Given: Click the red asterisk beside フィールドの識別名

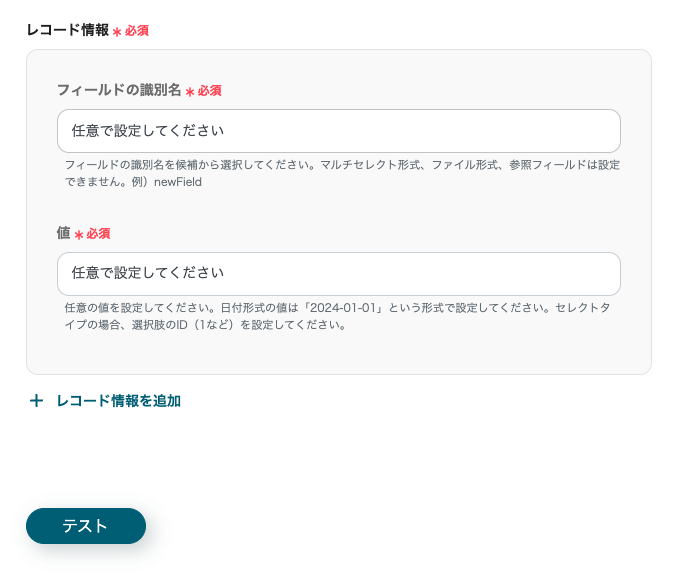Looking at the screenshot, I should (x=190, y=92).
